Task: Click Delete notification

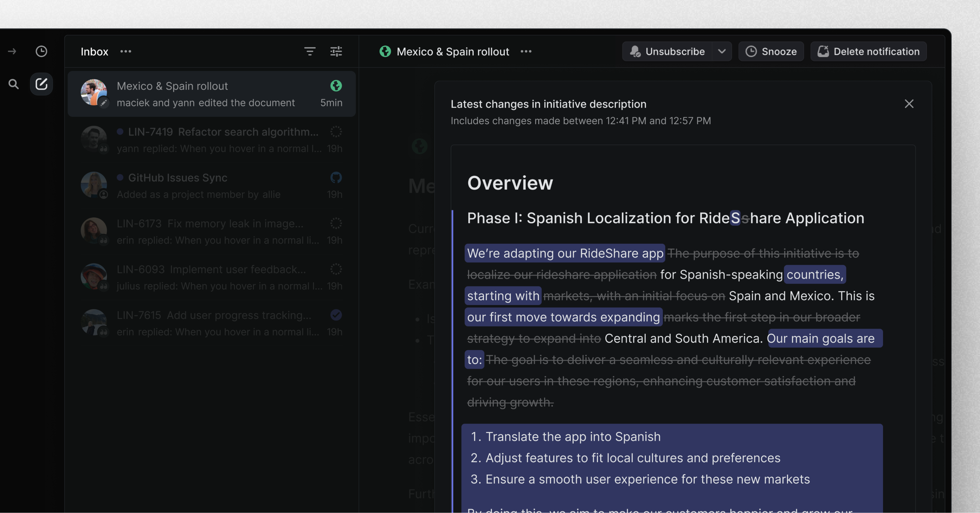Action: (868, 51)
